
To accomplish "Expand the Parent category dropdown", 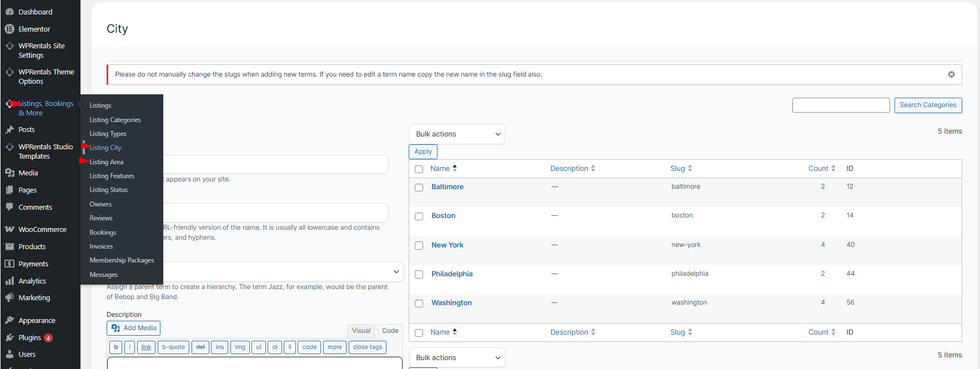I will pyautogui.click(x=396, y=272).
